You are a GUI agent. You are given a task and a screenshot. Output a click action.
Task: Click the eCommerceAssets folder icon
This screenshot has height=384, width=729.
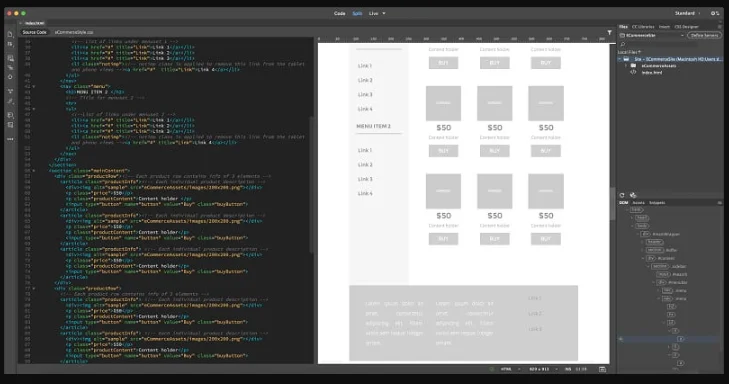[x=633, y=66]
